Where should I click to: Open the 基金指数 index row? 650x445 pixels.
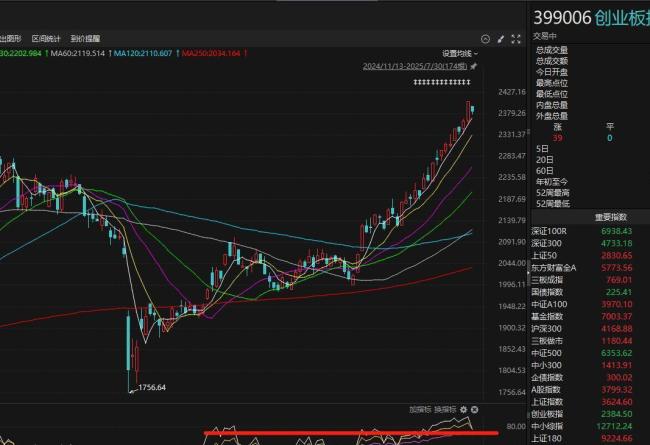(590, 316)
